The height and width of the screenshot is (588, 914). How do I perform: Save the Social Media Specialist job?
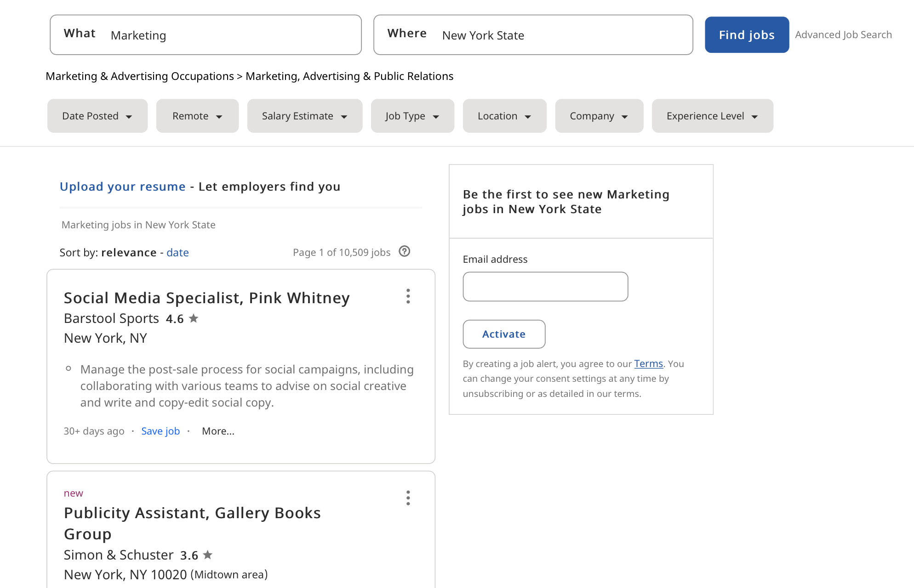pos(160,431)
